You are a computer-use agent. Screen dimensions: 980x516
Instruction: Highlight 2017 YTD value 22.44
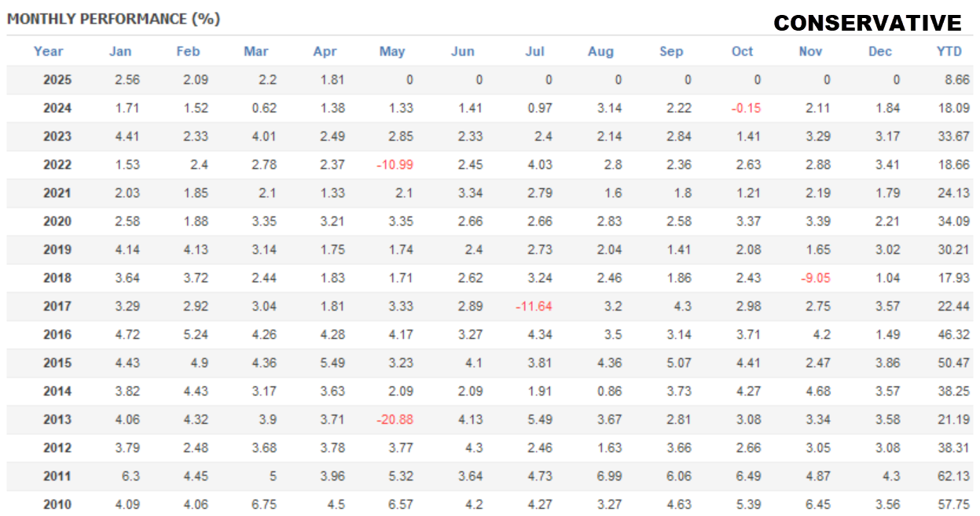955,306
